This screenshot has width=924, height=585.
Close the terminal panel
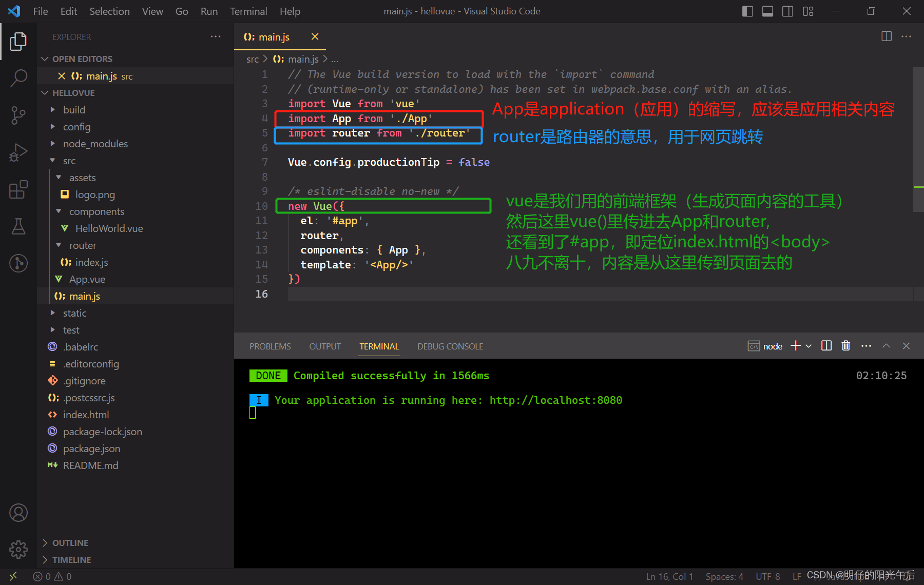tap(906, 346)
